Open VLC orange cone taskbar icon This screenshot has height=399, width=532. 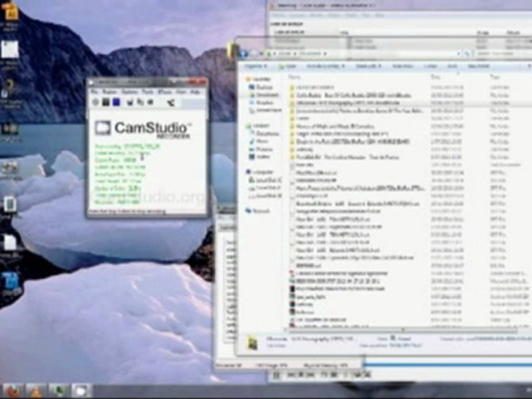tap(35, 391)
